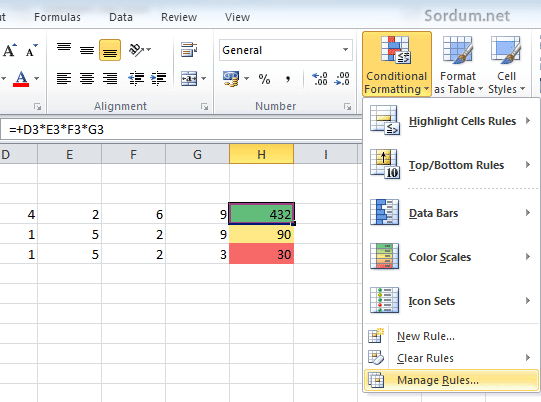Toggle Center text alignment
This screenshot has width=541, height=402.
click(87, 79)
